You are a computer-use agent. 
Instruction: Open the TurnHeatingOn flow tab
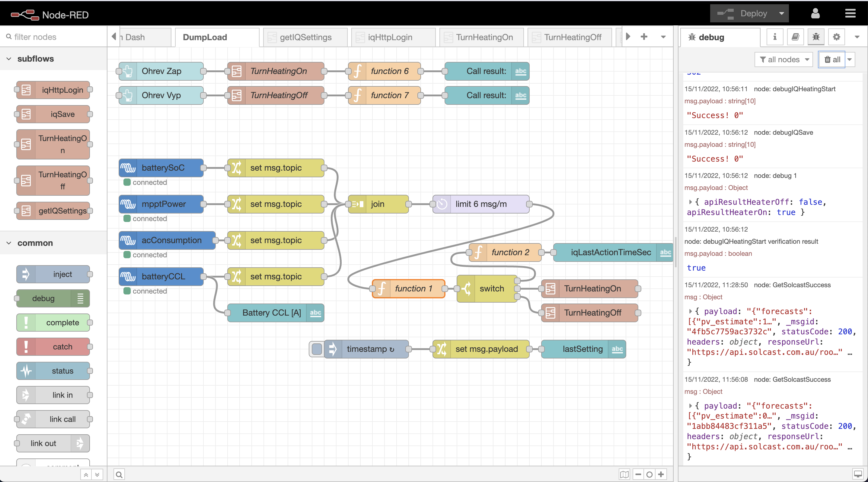481,37
